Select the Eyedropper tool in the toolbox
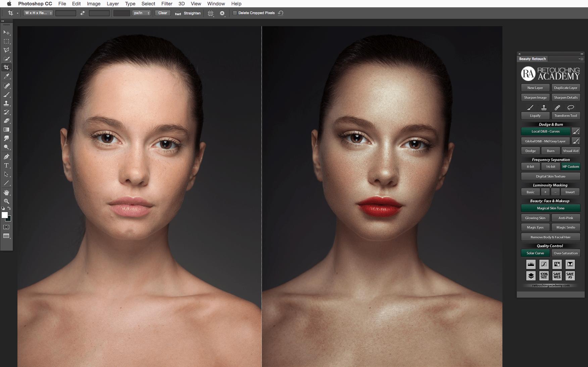Screen dimensions: 588x367 point(6,76)
